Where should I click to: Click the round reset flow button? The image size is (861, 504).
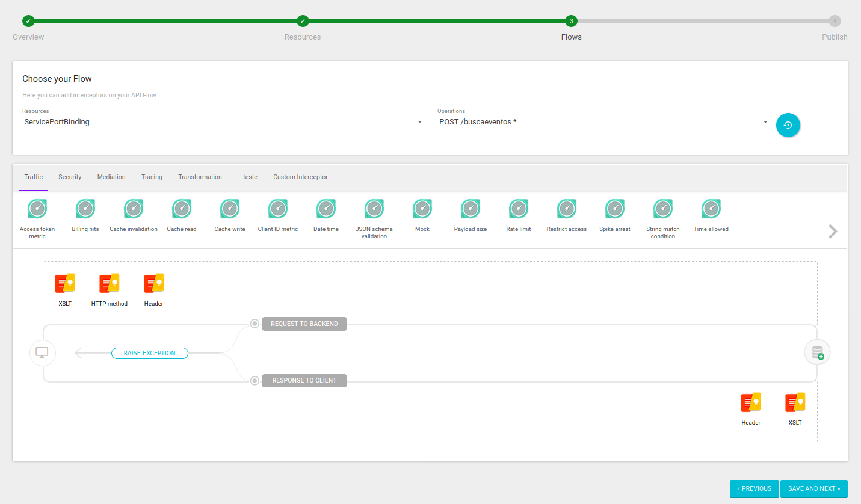coord(788,125)
